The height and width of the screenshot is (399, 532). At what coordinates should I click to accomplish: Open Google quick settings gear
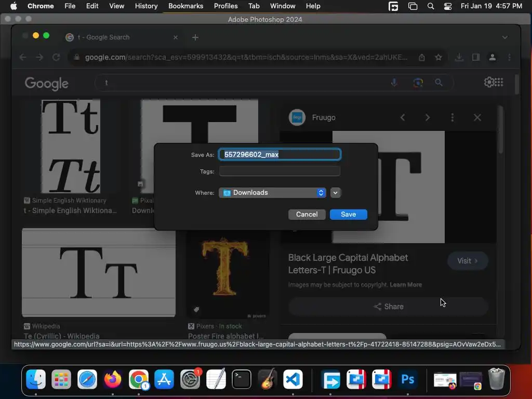coord(489,82)
